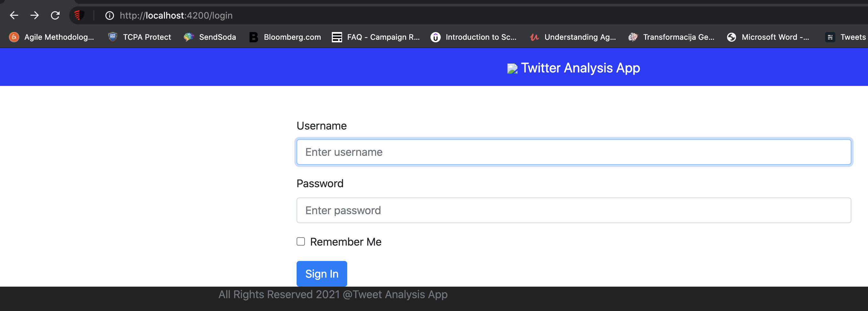Click the Sign In button
868x311 pixels.
click(322, 273)
